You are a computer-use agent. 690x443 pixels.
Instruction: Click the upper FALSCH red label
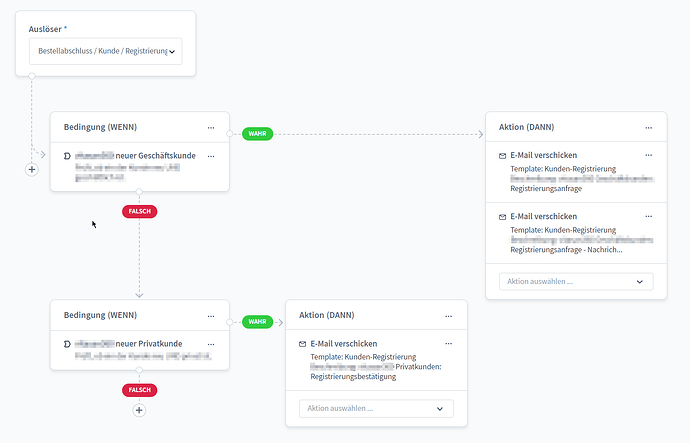139,212
